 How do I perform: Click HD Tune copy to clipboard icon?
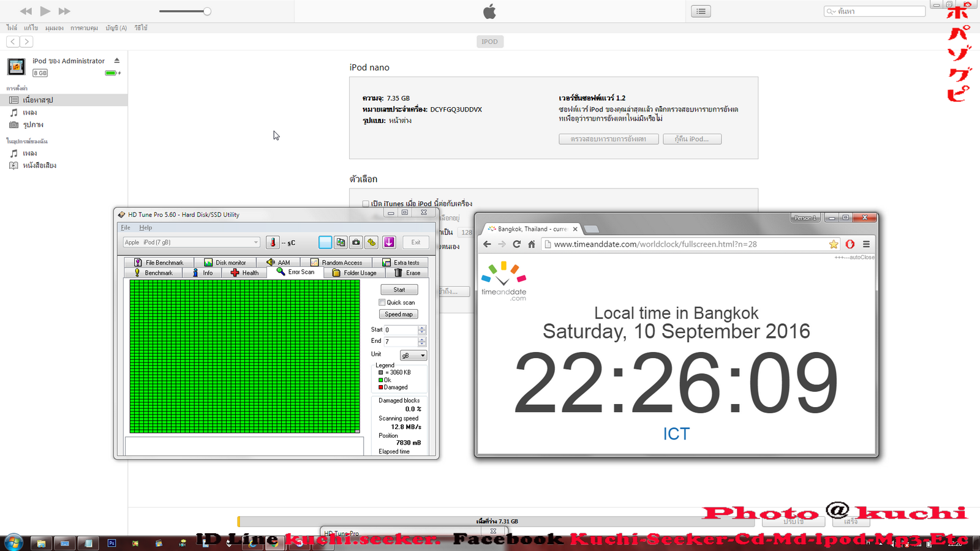pyautogui.click(x=341, y=242)
